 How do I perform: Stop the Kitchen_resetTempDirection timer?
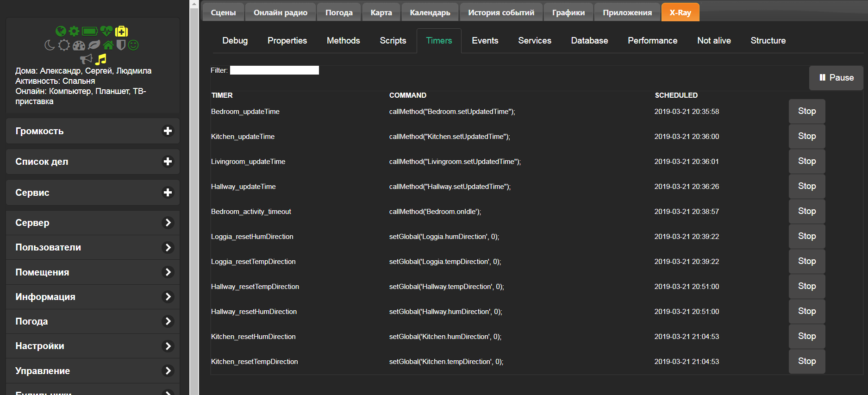[806, 361]
